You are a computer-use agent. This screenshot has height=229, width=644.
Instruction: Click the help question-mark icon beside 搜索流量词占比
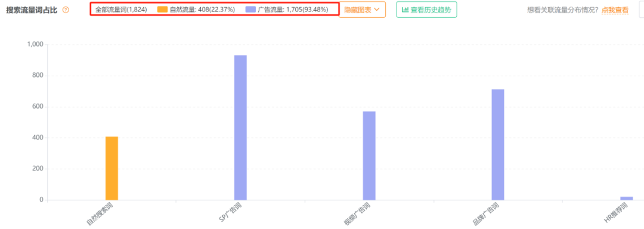[x=66, y=10]
